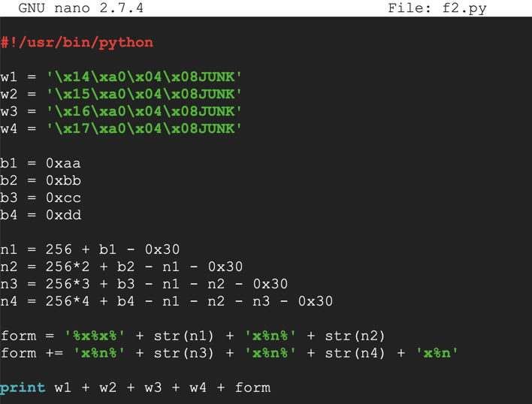This screenshot has height=404, width=532.
Task: Click the cyan print keyword
Action: click(23, 387)
